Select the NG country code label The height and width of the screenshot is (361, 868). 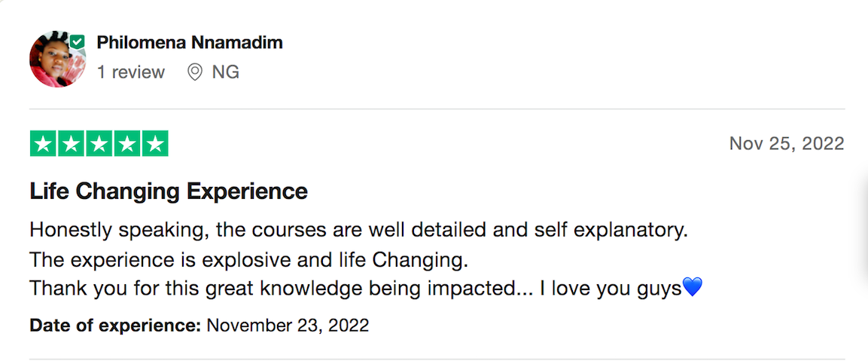225,72
